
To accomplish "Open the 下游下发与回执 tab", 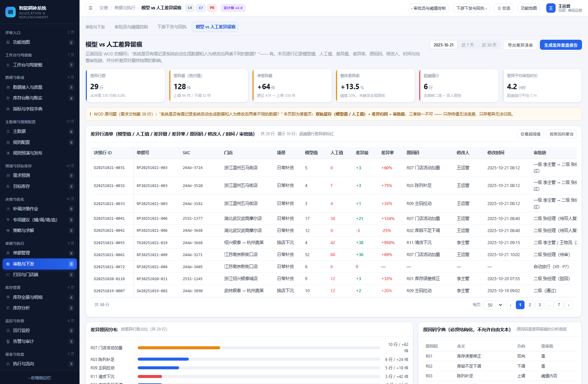I will [172, 27].
